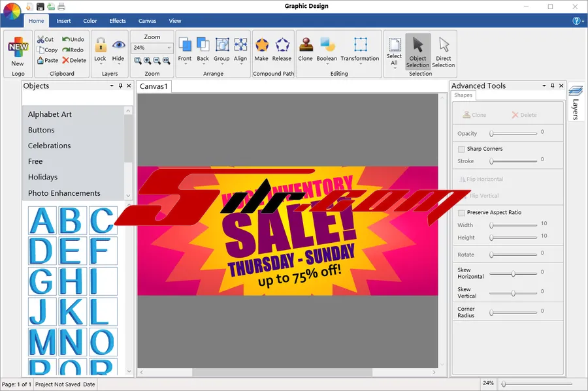Viewport: 588px width, 391px height.
Task: Open the Layers side panel
Action: tap(576, 101)
